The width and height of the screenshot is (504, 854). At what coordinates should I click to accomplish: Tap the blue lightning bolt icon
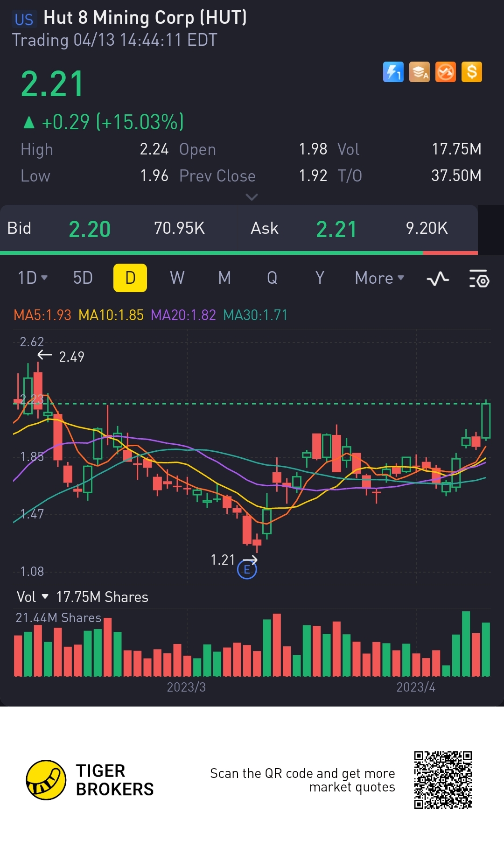[x=393, y=72]
